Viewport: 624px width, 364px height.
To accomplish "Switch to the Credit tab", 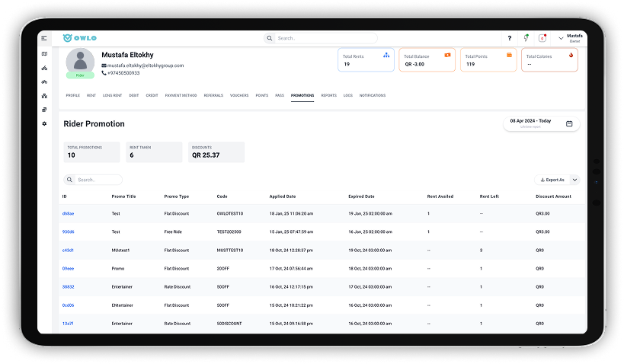I will point(152,95).
